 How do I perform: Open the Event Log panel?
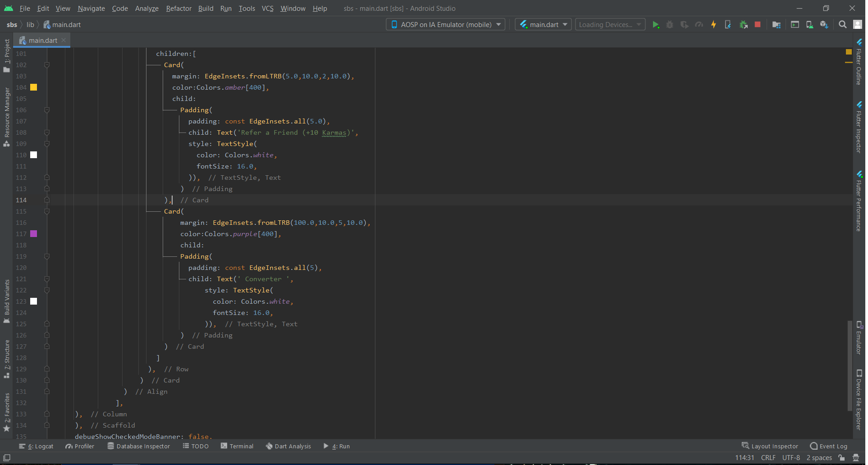pyautogui.click(x=828, y=446)
